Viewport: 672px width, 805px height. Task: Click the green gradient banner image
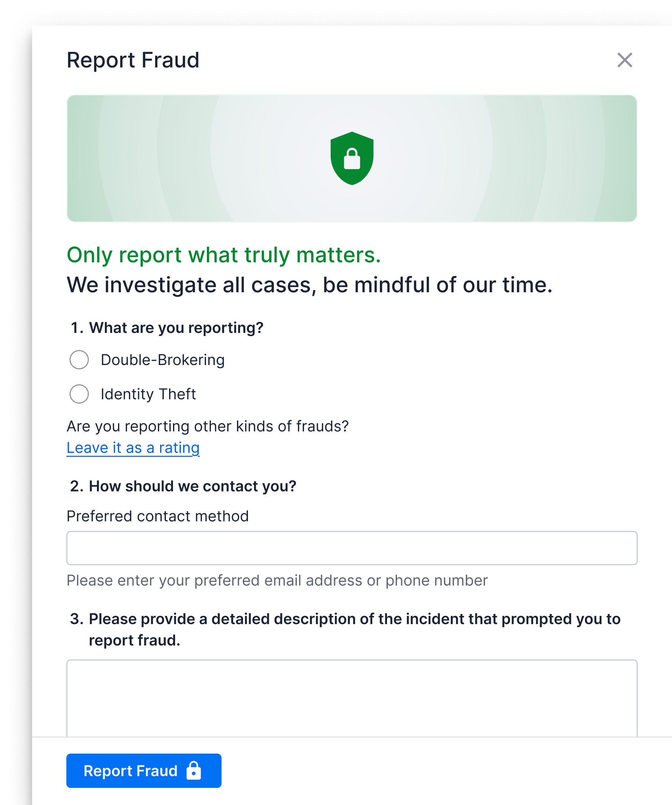pyautogui.click(x=352, y=158)
